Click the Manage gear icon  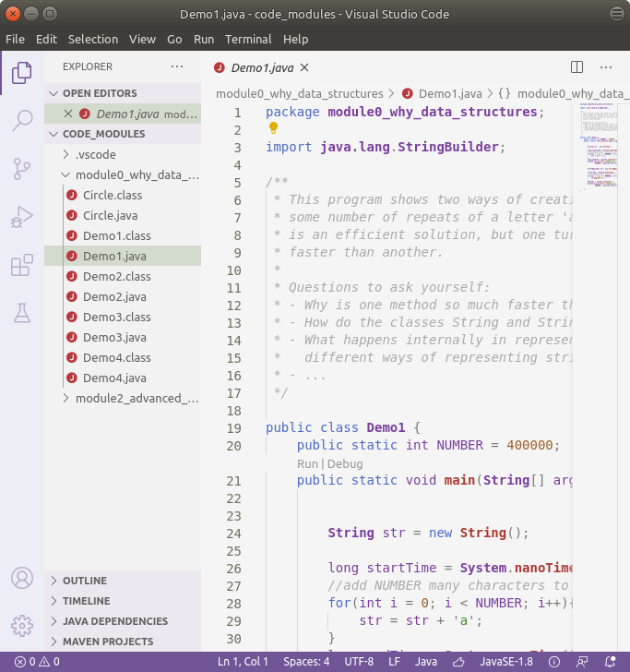22,625
